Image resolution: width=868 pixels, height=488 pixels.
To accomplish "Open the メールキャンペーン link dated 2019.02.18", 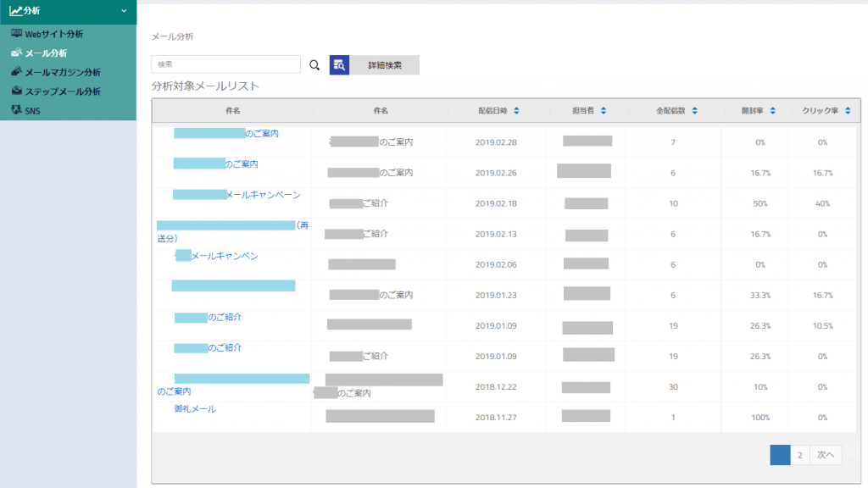I will (236, 195).
